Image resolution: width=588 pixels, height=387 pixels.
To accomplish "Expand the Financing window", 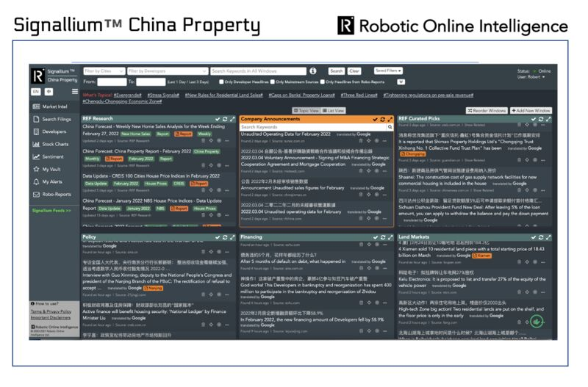I will tap(390, 237).
